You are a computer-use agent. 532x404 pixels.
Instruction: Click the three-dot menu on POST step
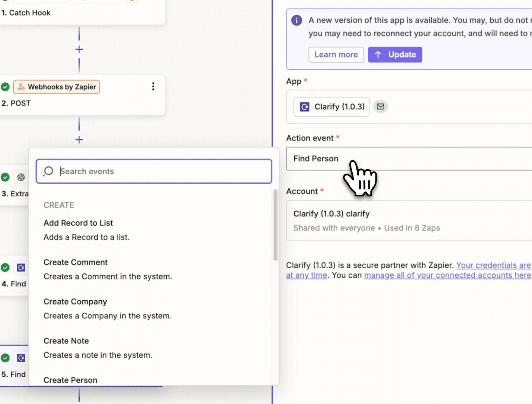[x=153, y=86]
